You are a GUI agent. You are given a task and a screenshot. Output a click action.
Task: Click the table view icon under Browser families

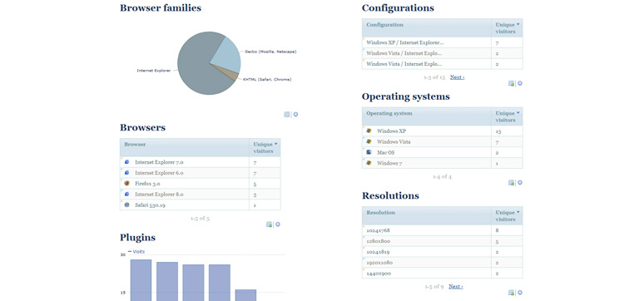pyautogui.click(x=287, y=115)
